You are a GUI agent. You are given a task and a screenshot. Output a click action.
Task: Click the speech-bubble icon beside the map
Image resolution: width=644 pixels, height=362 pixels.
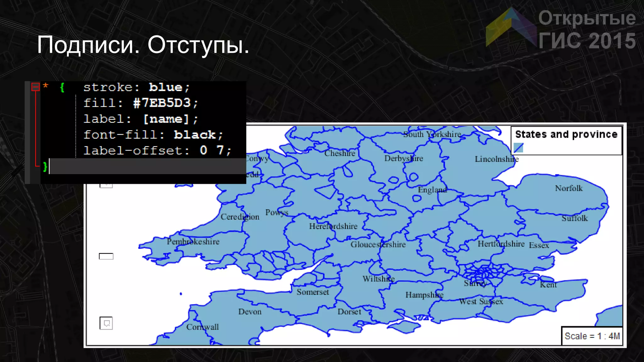(106, 323)
